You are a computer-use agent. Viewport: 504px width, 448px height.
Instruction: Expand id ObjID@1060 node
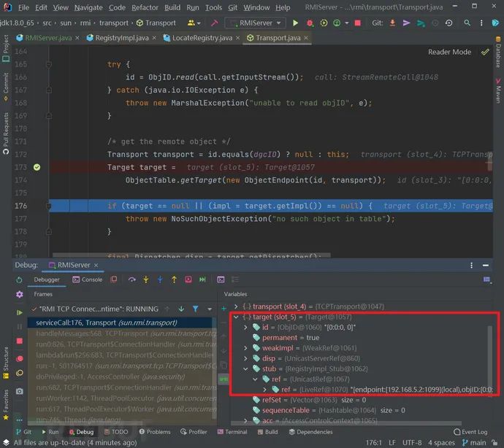pyautogui.click(x=245, y=328)
